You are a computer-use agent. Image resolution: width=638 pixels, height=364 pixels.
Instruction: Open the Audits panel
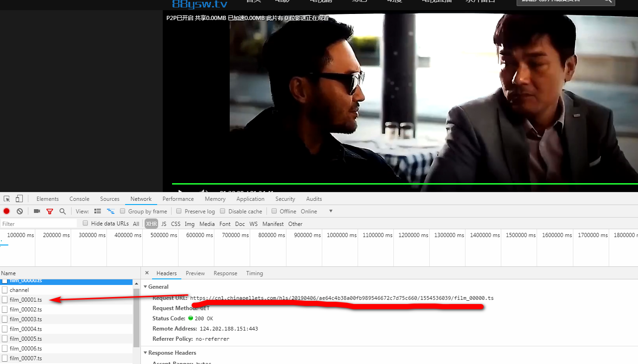(314, 199)
